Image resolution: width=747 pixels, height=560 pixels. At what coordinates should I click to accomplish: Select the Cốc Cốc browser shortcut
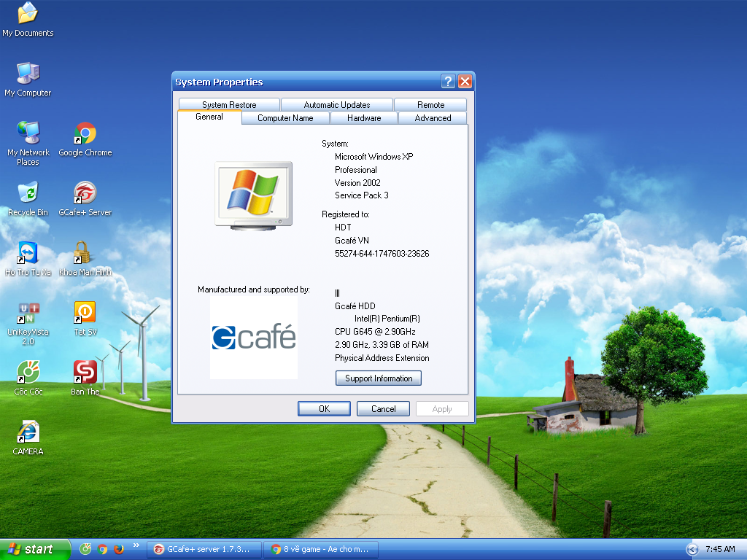(28, 378)
